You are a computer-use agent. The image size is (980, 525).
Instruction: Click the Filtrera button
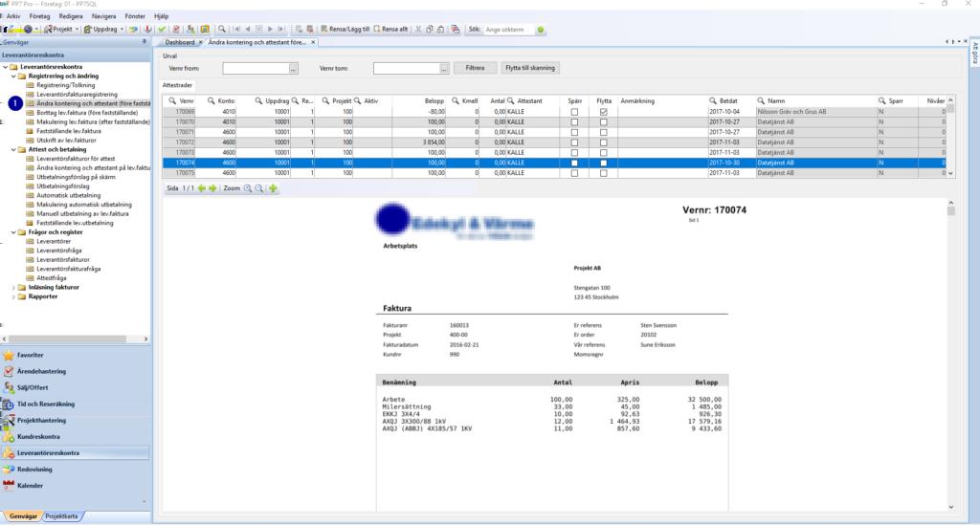[x=475, y=68]
